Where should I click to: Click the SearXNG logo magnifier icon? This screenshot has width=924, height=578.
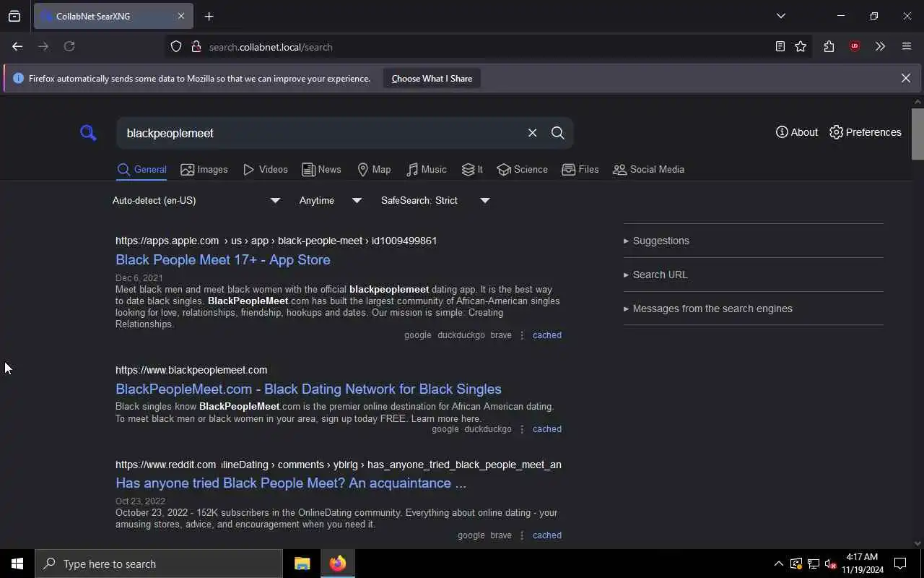click(x=88, y=133)
